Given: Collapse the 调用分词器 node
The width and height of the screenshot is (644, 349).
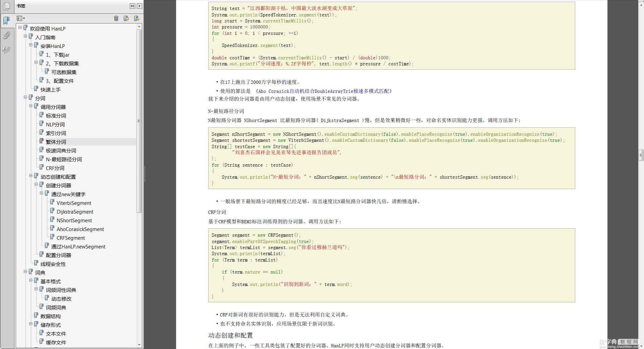Looking at the screenshot, I should 31,106.
